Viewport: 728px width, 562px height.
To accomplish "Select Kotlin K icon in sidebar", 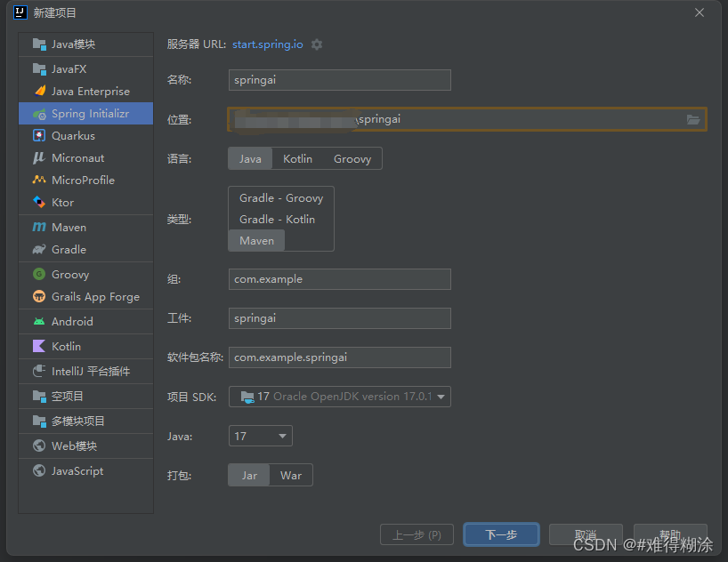I will [39, 346].
